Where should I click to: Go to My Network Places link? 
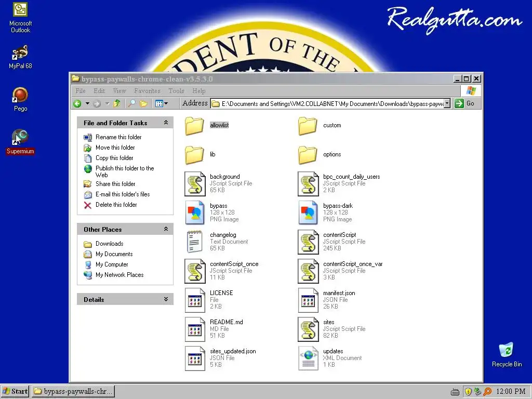tap(119, 275)
